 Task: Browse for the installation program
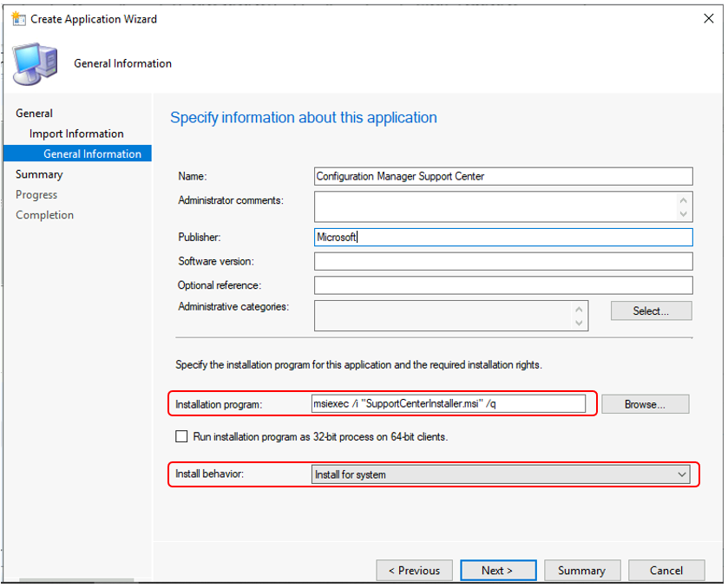click(645, 404)
